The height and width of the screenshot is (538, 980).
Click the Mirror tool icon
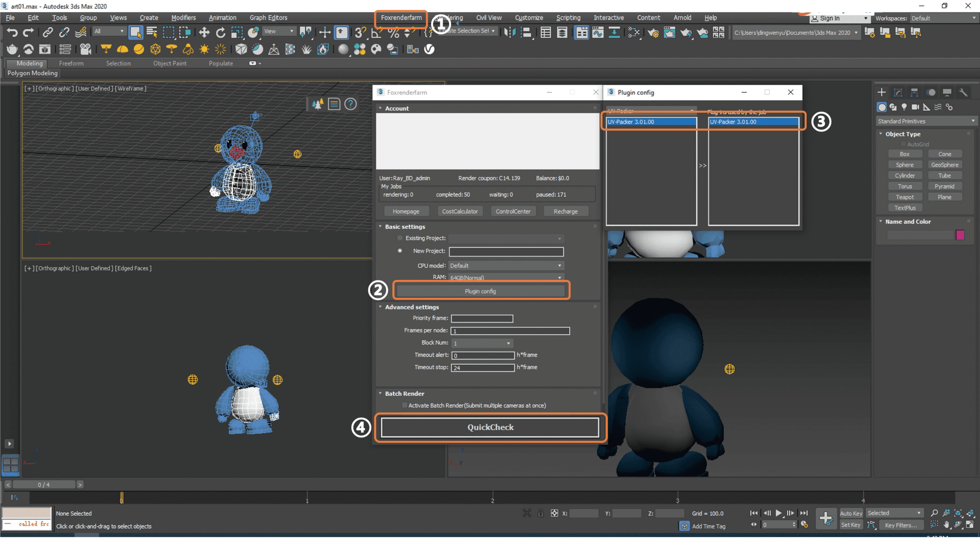coord(510,33)
